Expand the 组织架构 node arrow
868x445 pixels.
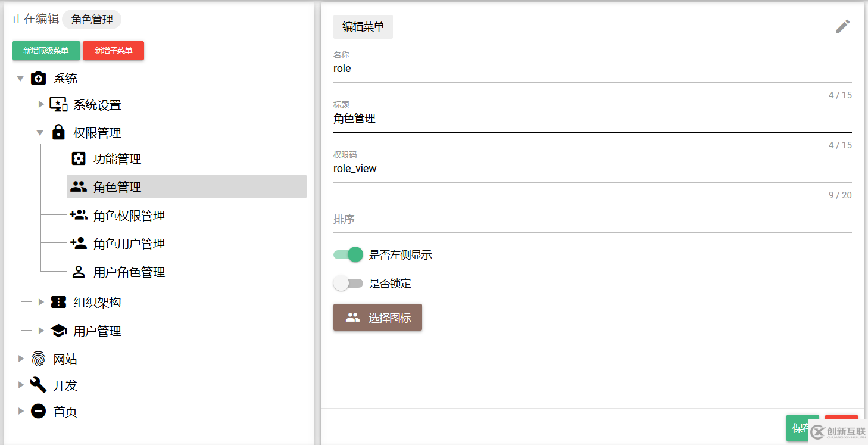[41, 302]
